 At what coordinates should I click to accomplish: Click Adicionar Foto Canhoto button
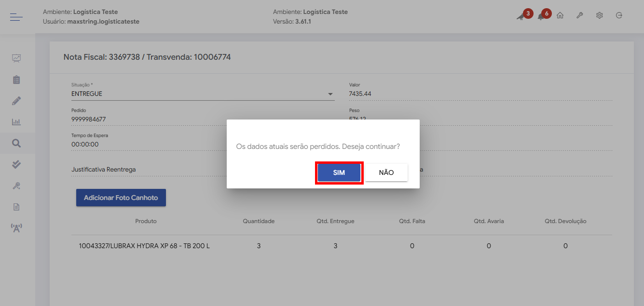(121, 198)
